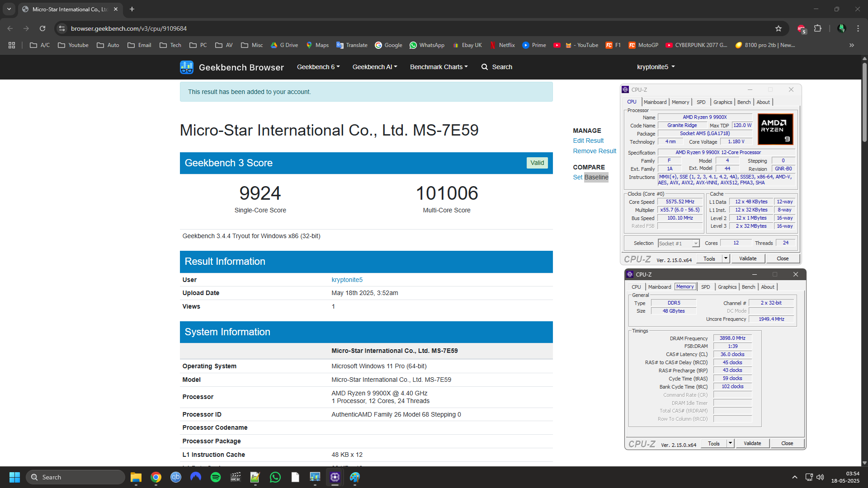Open the Chrome three-dot menu

[x=858, y=28]
